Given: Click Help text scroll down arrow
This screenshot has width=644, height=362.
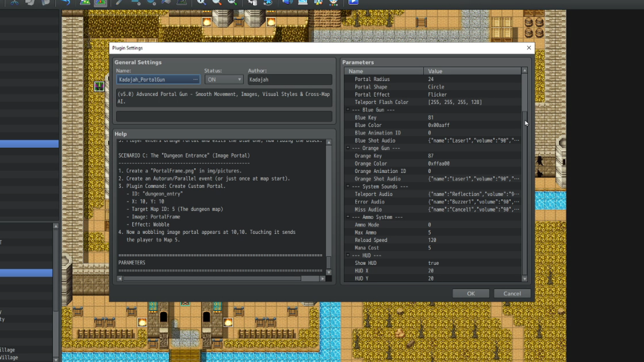Looking at the screenshot, I should click(x=329, y=272).
